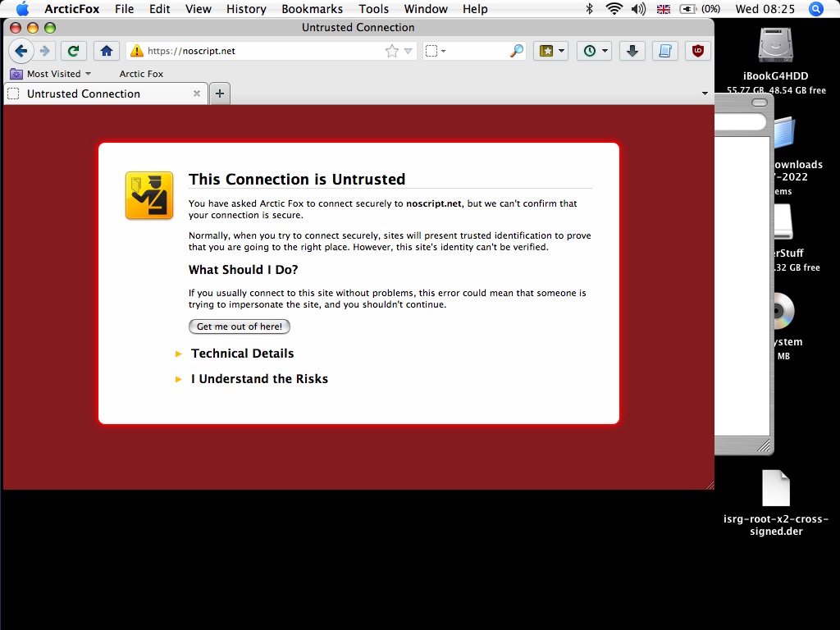Click the yellow warning triangle in the address bar
Viewport: 840px width, 630px height.
(x=137, y=51)
